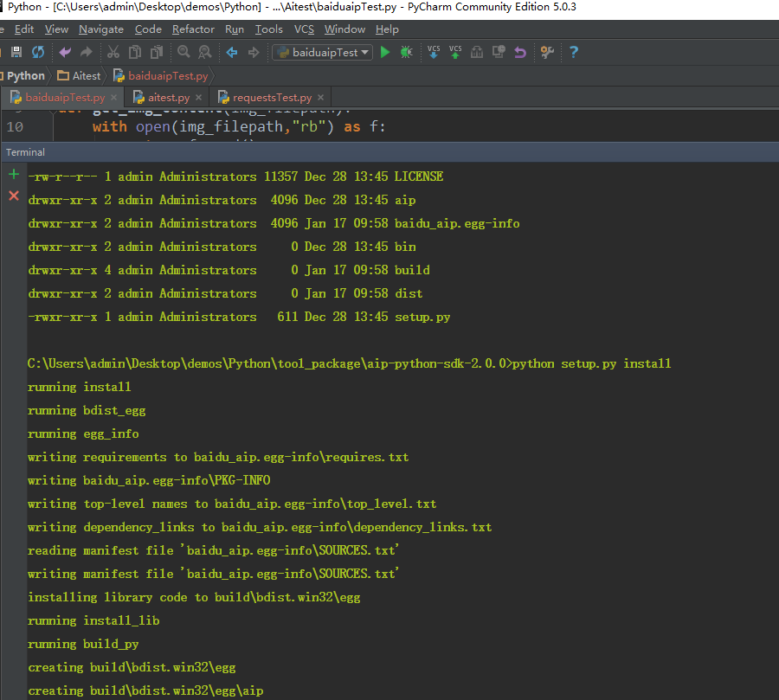Click the Save All toolbar icon
Screen dimensions: 779x700
[16, 53]
